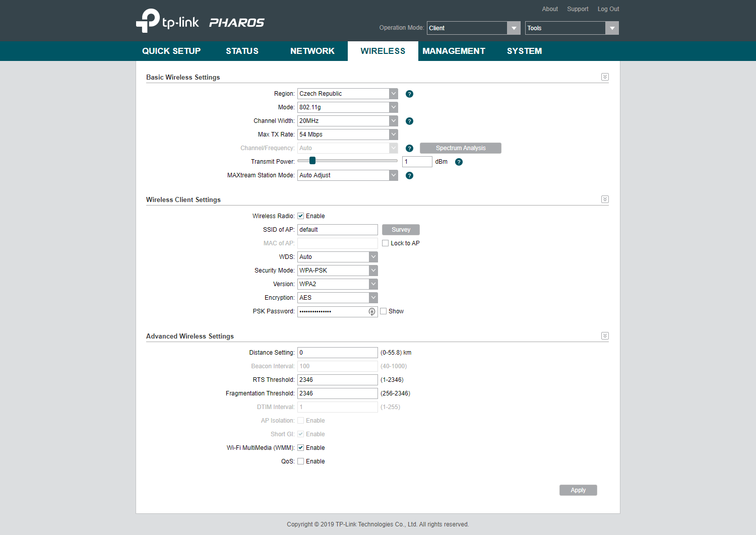Open the Region dropdown
The image size is (756, 535).
coord(347,94)
